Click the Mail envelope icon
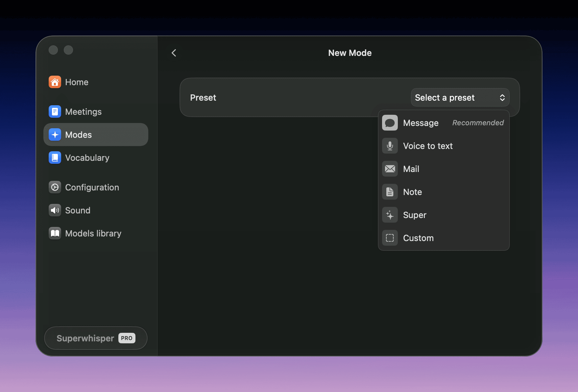 [390, 169]
